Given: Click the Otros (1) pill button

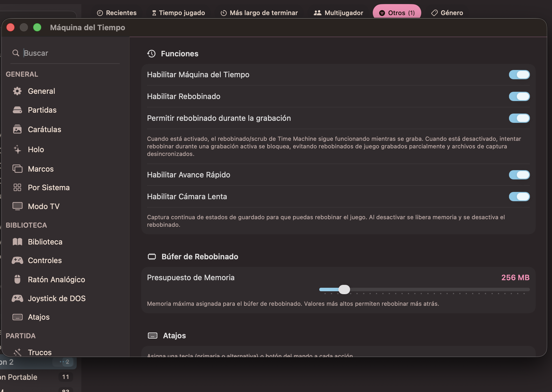Looking at the screenshot, I should click(x=397, y=12).
